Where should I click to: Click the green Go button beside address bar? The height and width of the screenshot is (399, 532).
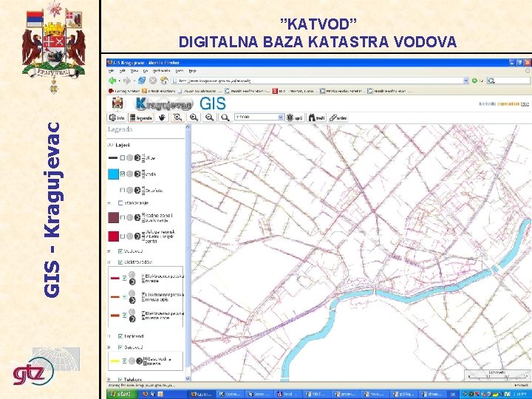click(474, 81)
